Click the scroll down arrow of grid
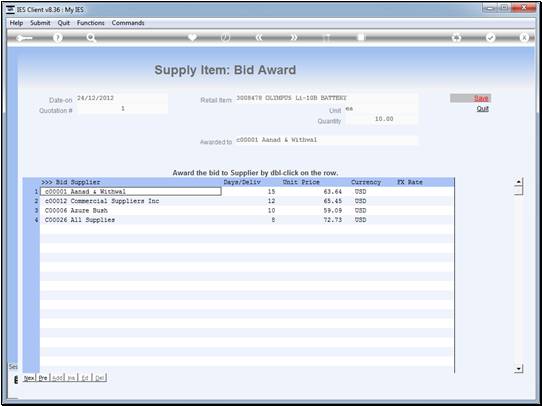The width and height of the screenshot is (542, 406). 518,369
